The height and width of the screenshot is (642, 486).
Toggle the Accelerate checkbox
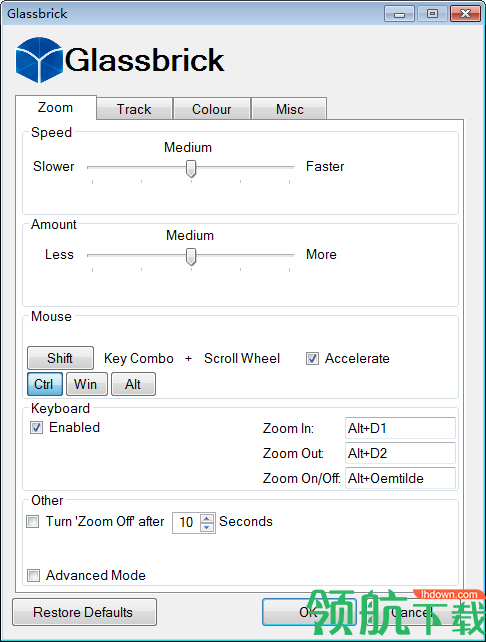[x=312, y=359]
